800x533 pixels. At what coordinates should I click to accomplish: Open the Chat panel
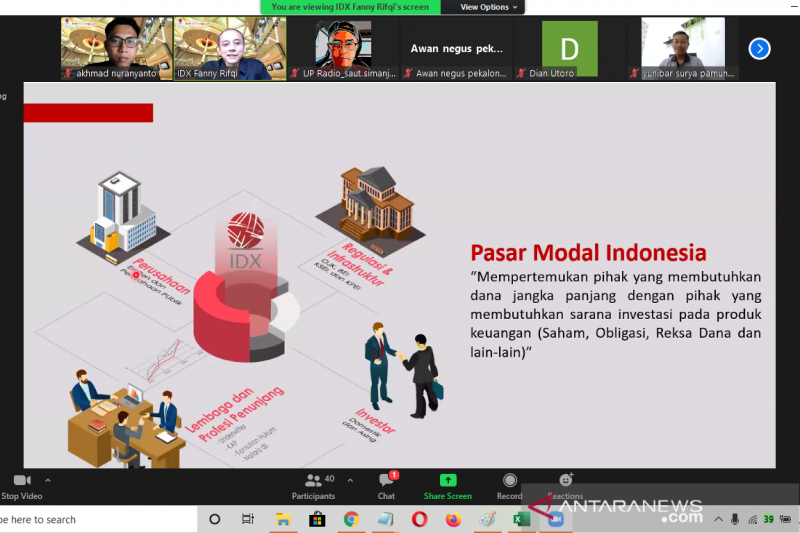pyautogui.click(x=387, y=487)
